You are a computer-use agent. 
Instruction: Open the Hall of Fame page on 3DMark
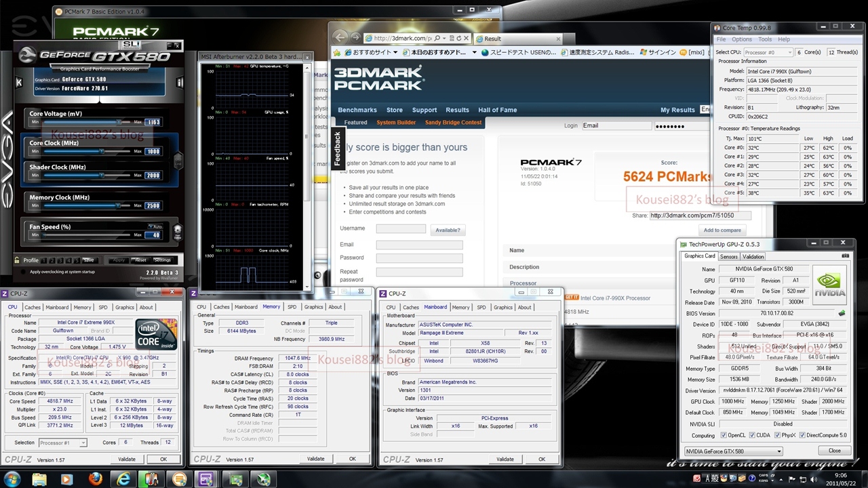tap(498, 110)
